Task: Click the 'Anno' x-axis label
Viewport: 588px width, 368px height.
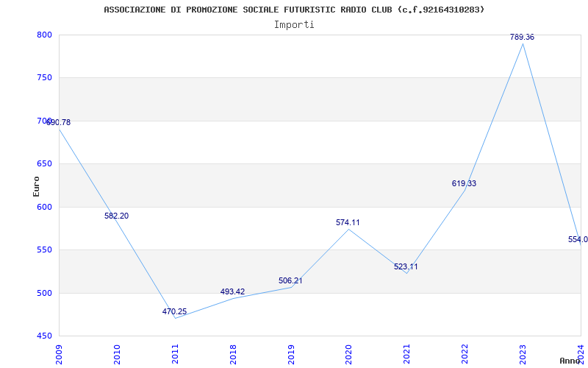Action: click(570, 361)
